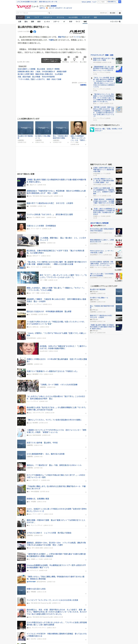Play video ranking 北海道・白老町の海岸に毛ガニ
The height and width of the screenshot is (644, 138).
click(x=119, y=170)
